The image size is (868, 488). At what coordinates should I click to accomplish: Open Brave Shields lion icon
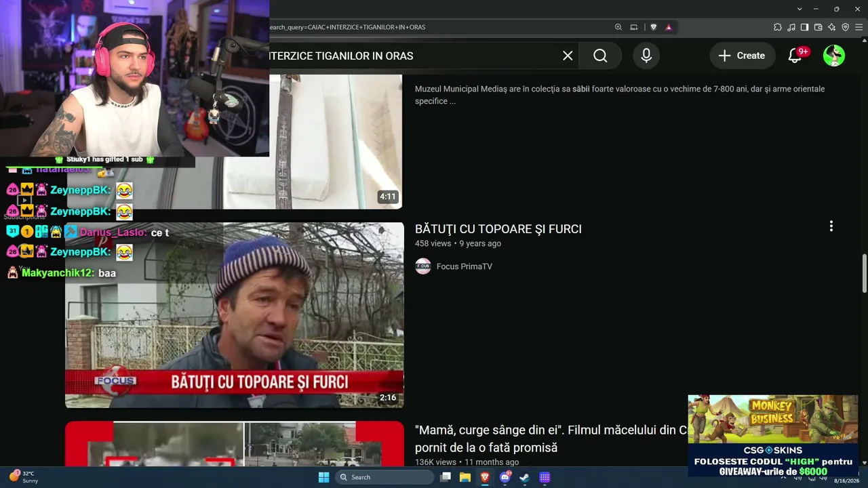click(x=653, y=27)
